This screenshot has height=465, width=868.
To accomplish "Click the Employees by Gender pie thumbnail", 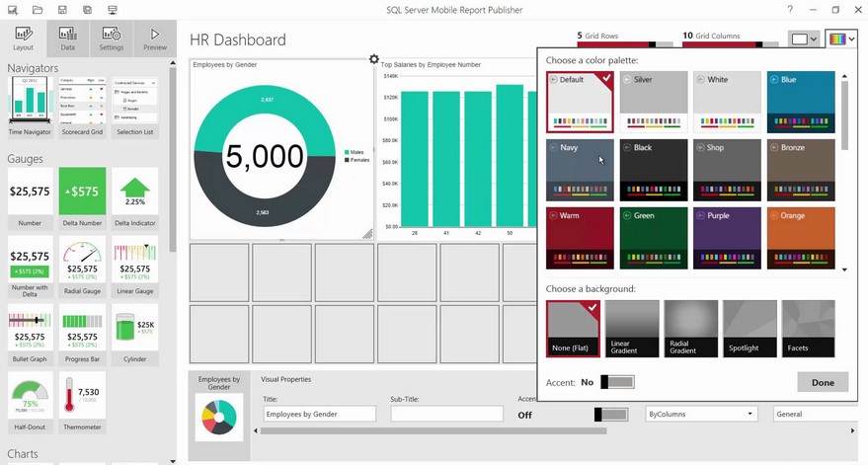I will coord(219,417).
